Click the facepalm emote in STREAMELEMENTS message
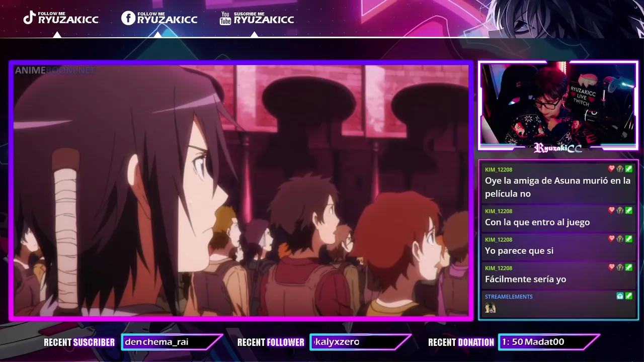The height and width of the screenshot is (362, 644). coord(491,308)
